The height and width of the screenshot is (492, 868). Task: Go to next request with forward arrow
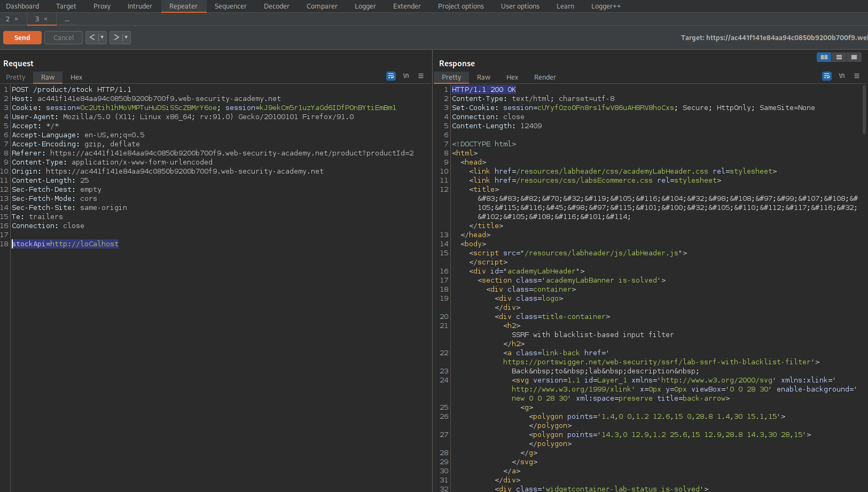pyautogui.click(x=116, y=37)
